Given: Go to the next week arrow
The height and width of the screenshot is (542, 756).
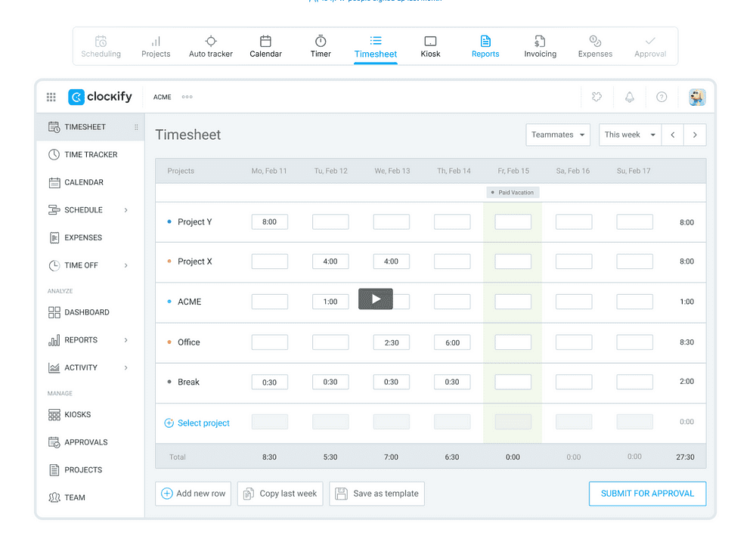Looking at the screenshot, I should (695, 135).
